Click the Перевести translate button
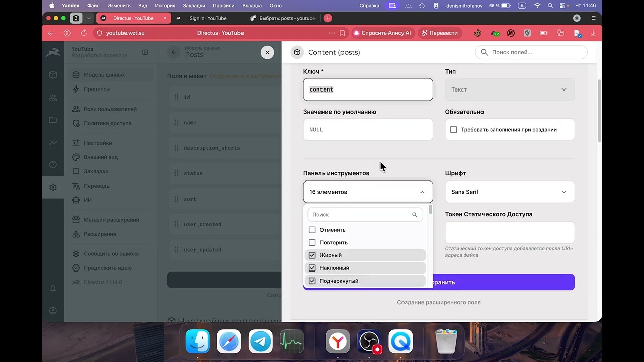 coord(440,33)
